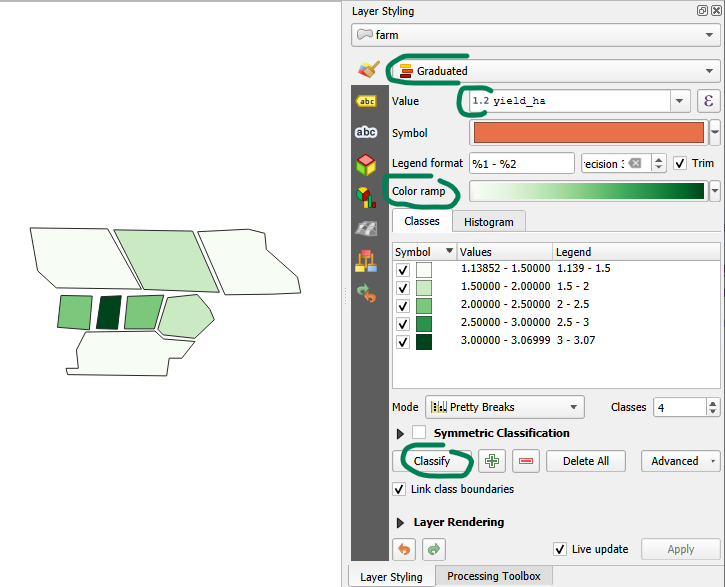Toggle the Trim checkbox
Image resolution: width=725 pixels, height=587 pixels.
680,163
